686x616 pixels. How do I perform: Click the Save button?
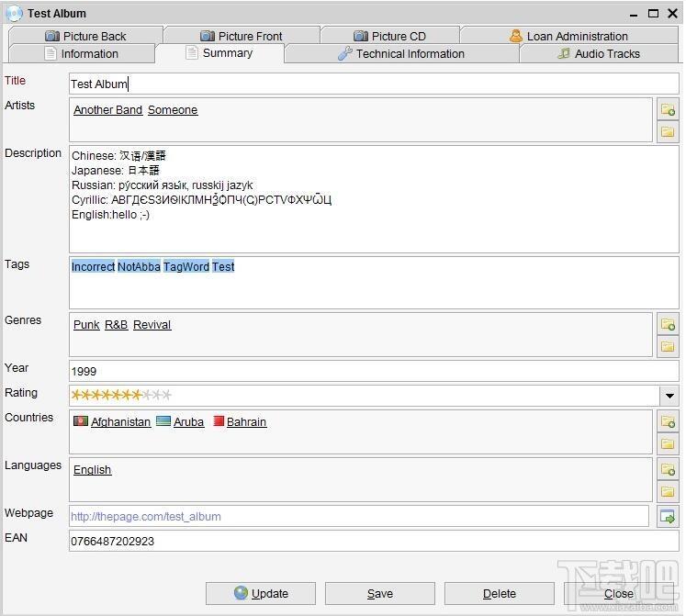pyautogui.click(x=380, y=593)
